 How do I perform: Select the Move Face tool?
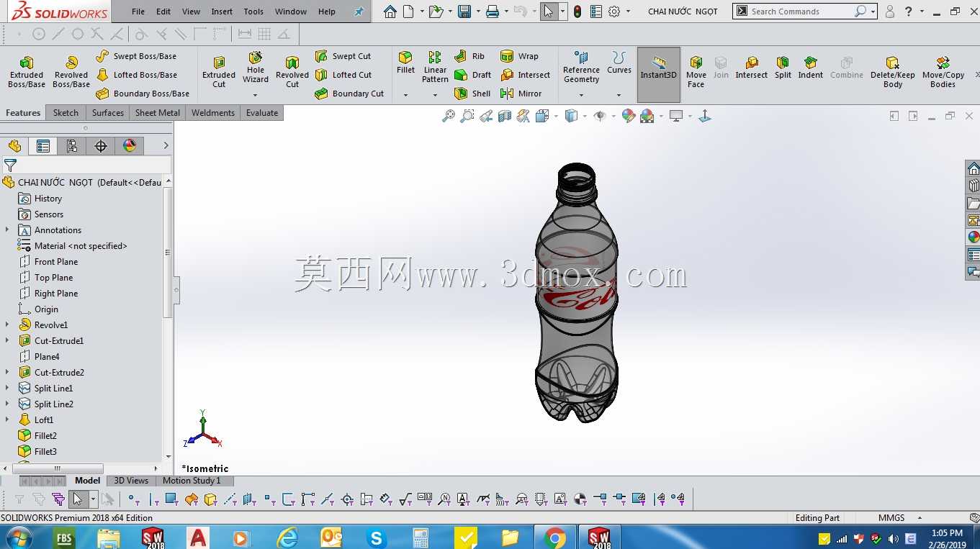point(696,72)
